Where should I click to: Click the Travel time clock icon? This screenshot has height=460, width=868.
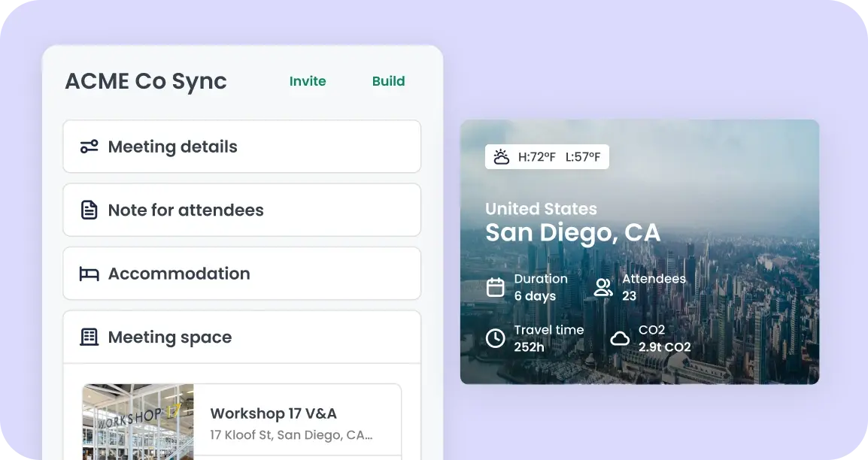[x=496, y=338]
